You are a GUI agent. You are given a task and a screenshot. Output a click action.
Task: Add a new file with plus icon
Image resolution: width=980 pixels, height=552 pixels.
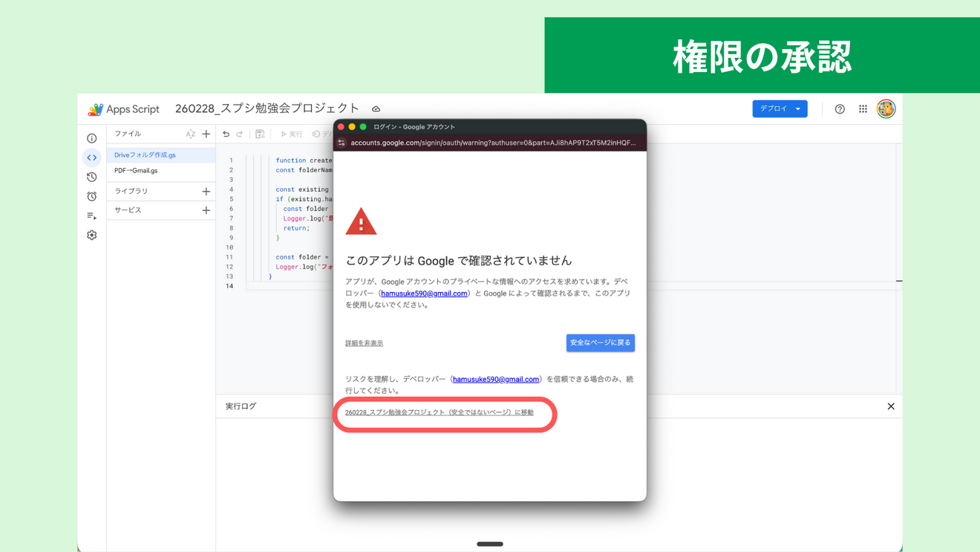(206, 134)
